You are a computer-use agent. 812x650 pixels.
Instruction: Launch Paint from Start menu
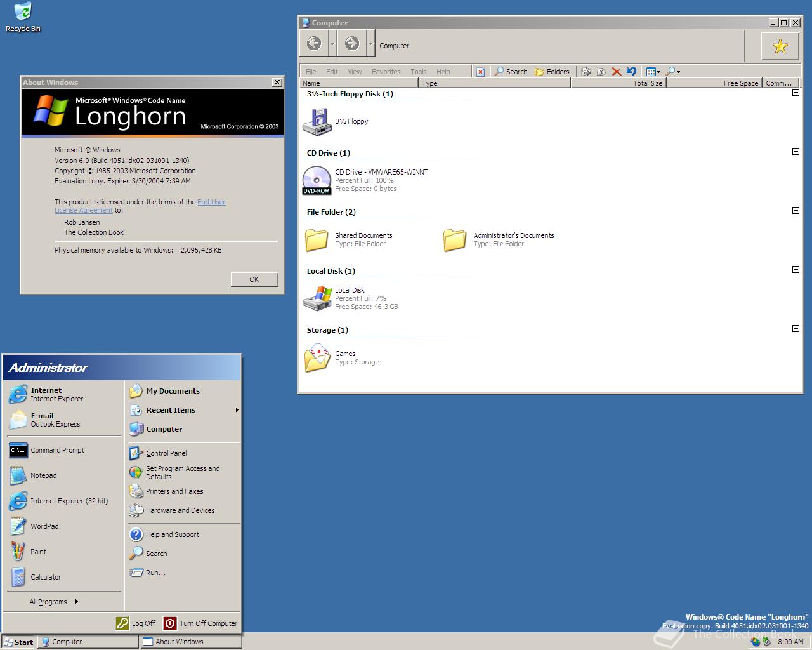click(x=63, y=552)
